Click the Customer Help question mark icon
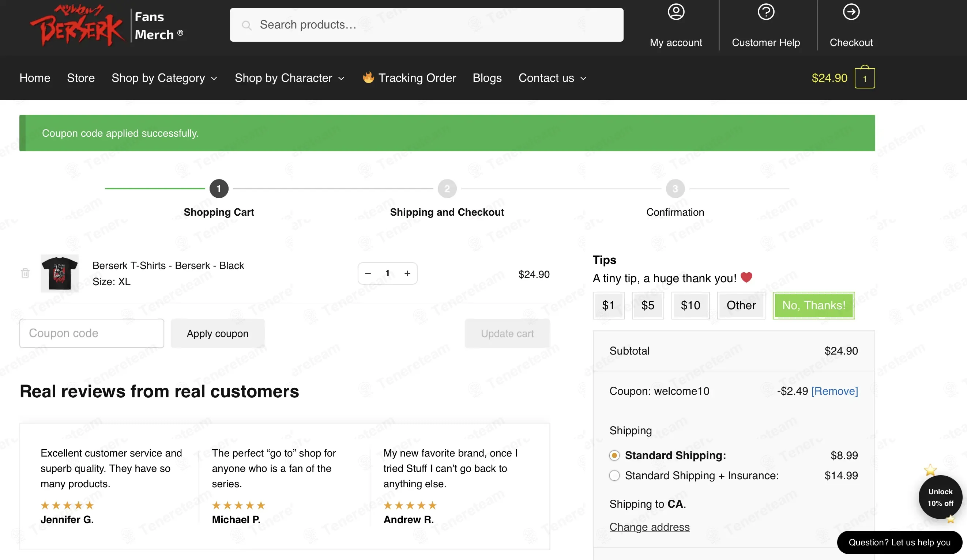Screen dimensions: 967x560 765,12
